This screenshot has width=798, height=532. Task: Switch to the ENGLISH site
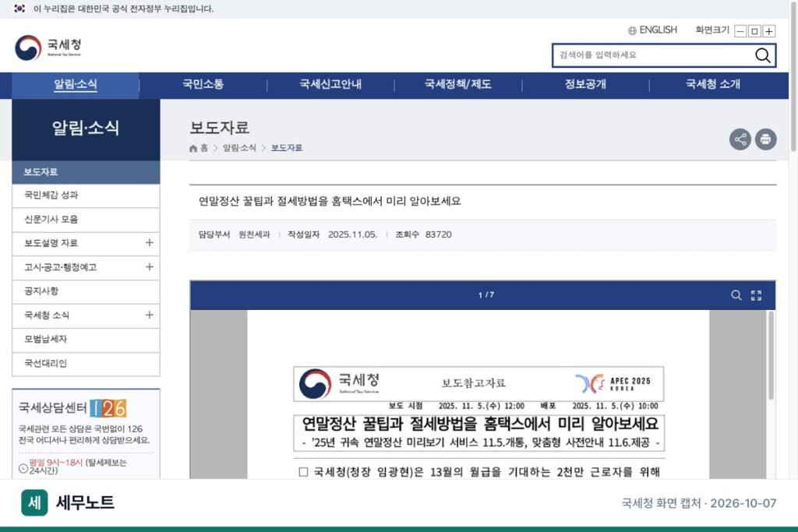(x=658, y=30)
